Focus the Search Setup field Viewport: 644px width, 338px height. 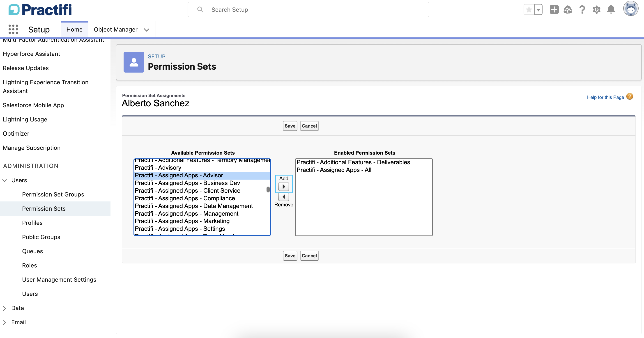(x=308, y=9)
